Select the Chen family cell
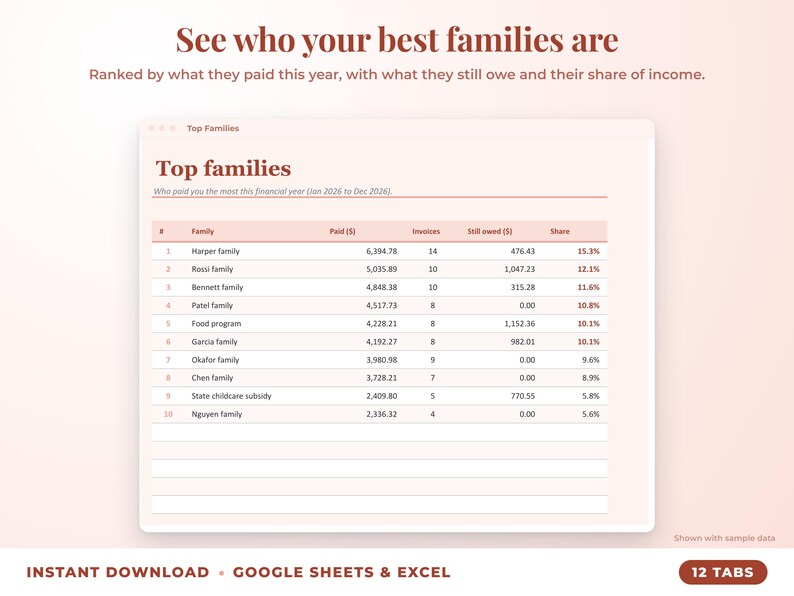Image resolution: width=794 pixels, height=596 pixels. tap(212, 378)
